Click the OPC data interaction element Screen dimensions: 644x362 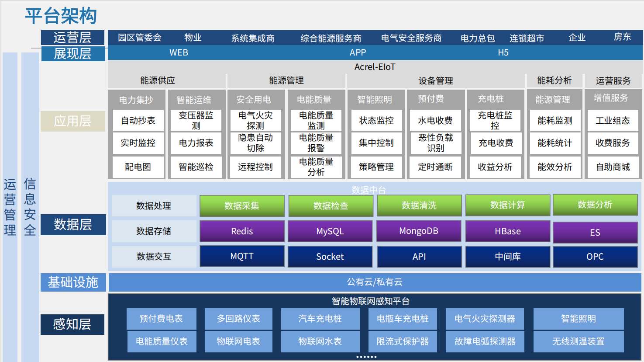point(595,257)
